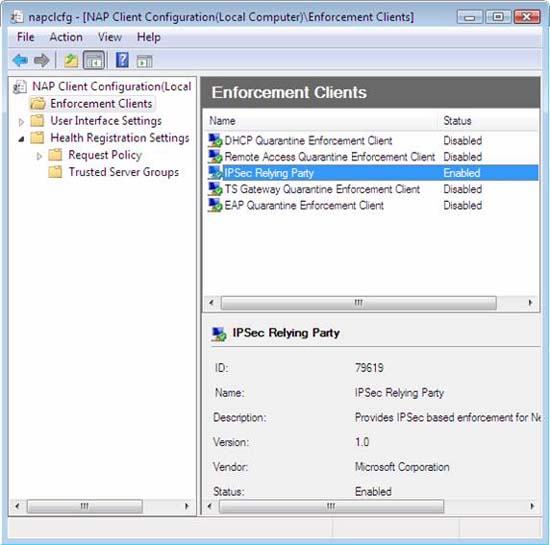Click the Request Policy folder icon
The width and height of the screenshot is (550, 545).
(55, 155)
